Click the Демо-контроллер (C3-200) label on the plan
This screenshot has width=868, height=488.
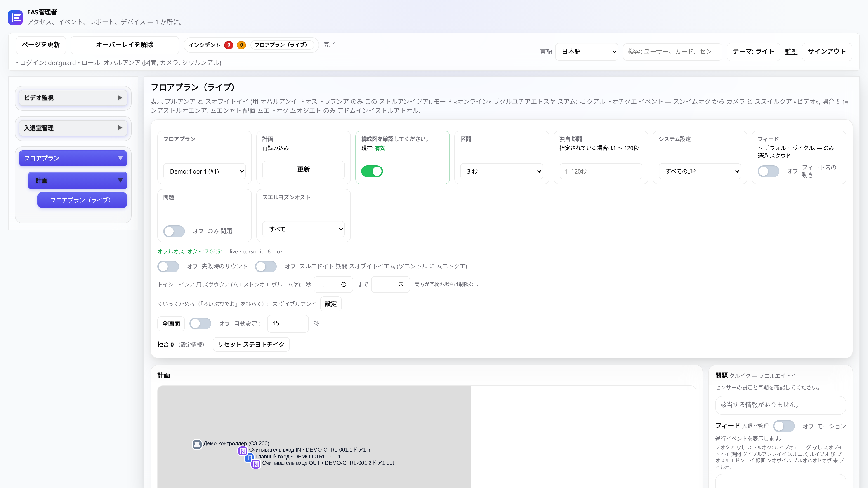click(236, 443)
